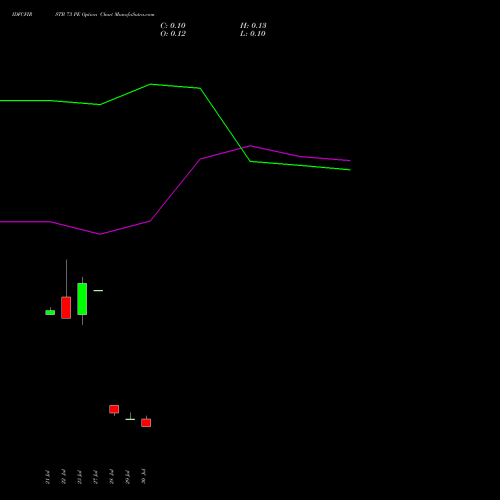Click the green indicator line at its peak
The height and width of the screenshot is (500, 500).
pos(151,84)
